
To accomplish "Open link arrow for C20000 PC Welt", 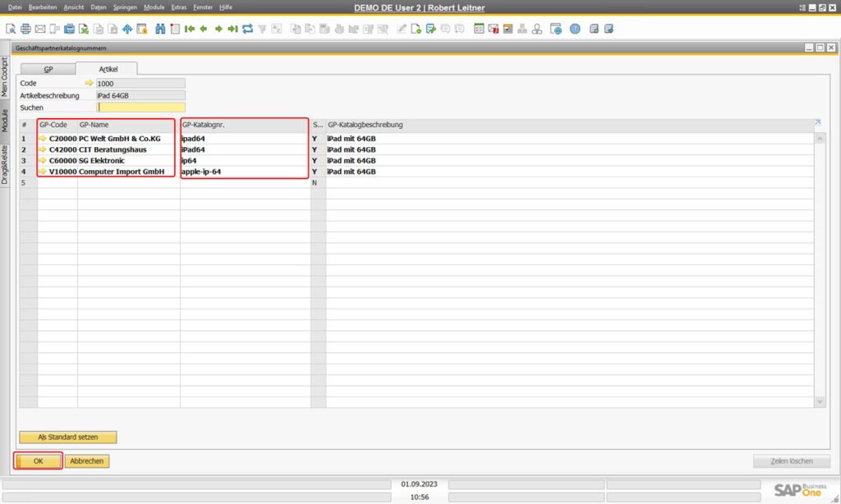I will 43,139.
